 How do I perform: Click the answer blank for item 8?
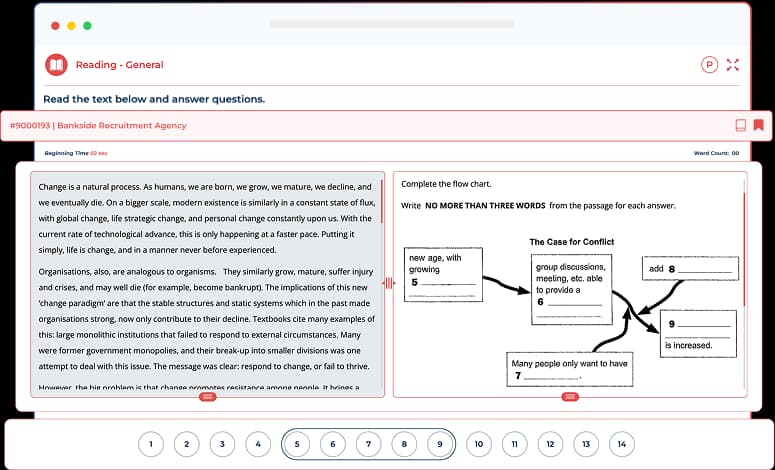[705, 270]
